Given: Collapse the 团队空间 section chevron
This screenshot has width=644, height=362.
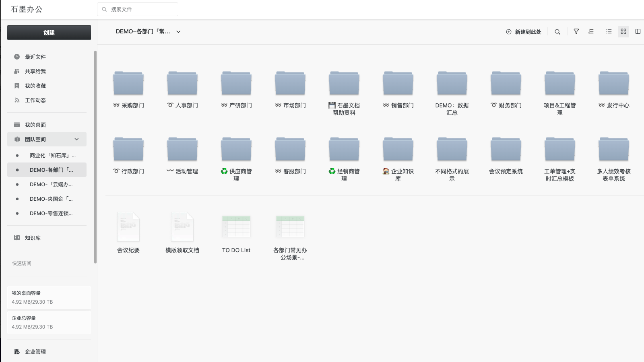Looking at the screenshot, I should pos(76,139).
